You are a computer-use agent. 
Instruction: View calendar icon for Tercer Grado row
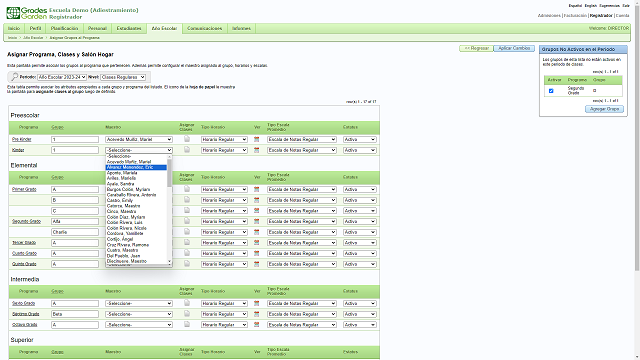pyautogui.click(x=256, y=243)
